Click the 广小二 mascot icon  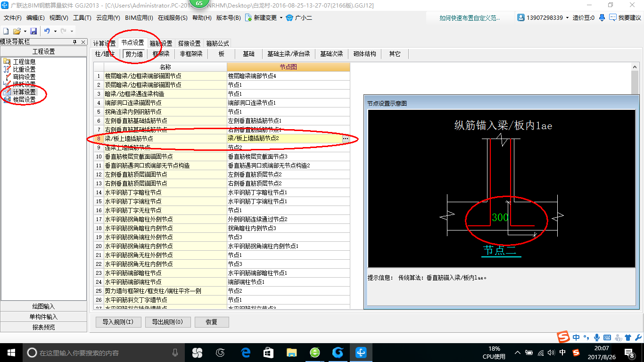tap(289, 17)
